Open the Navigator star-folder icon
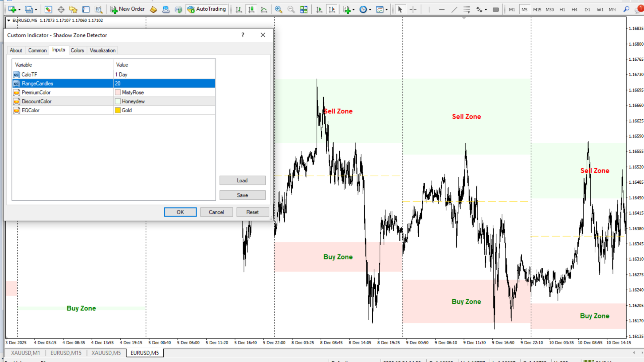Viewport: 644px width, 362px height. click(73, 9)
